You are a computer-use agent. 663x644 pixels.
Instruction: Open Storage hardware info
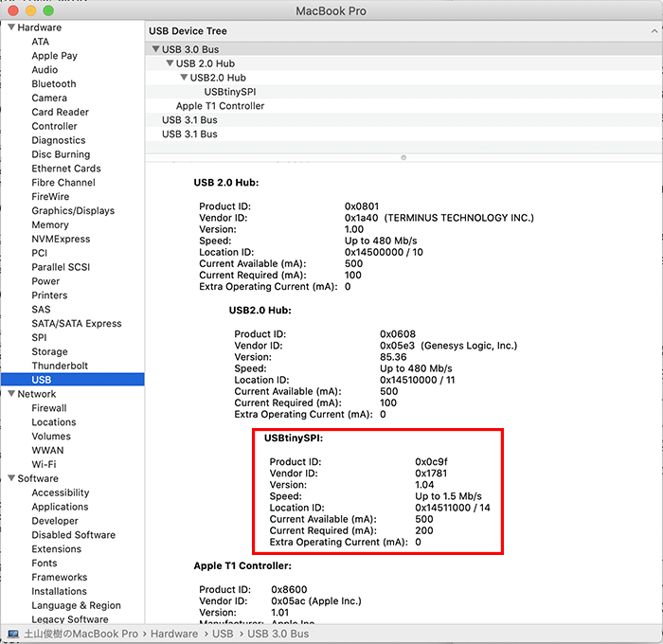pyautogui.click(x=49, y=351)
